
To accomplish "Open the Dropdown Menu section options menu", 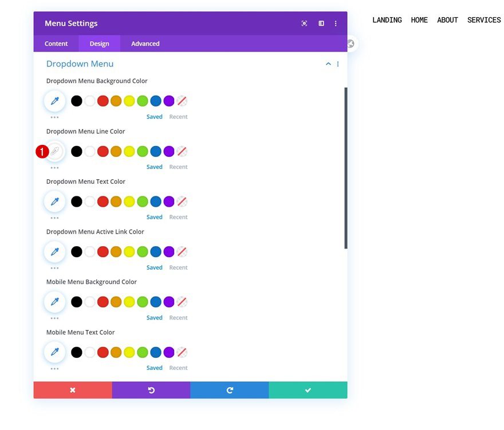I will click(338, 64).
